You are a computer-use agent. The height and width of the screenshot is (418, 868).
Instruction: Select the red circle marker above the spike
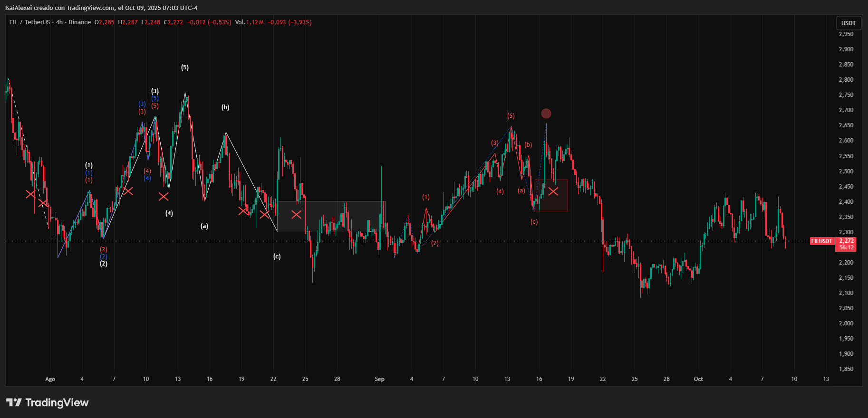tap(546, 114)
